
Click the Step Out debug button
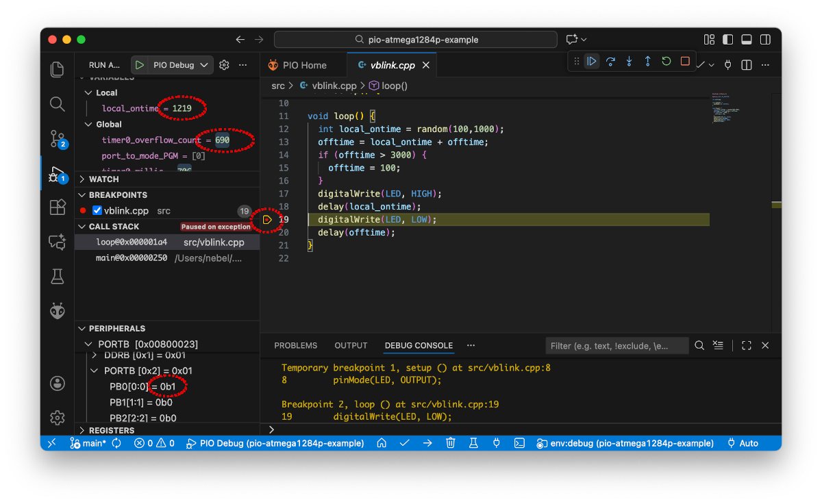(647, 62)
